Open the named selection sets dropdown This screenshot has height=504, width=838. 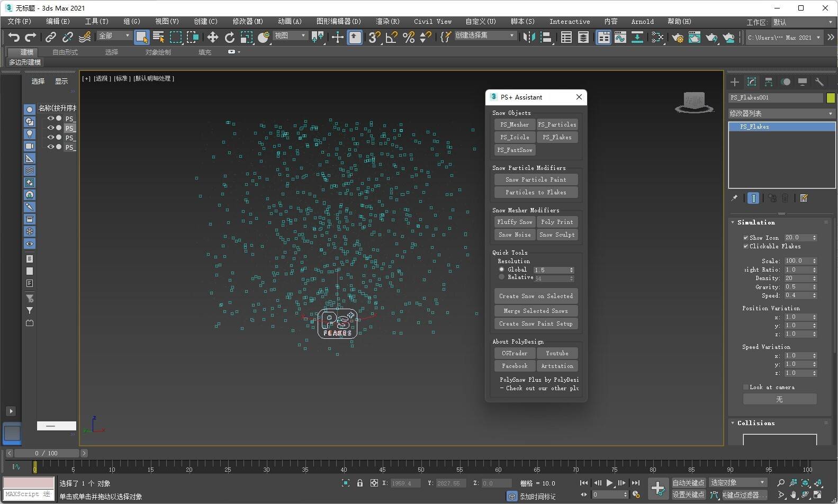[485, 35]
